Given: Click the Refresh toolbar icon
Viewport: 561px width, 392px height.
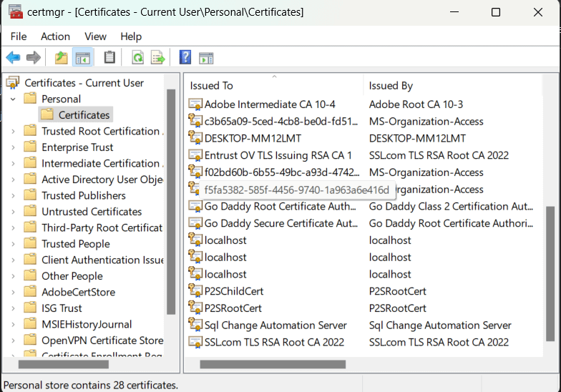Looking at the screenshot, I should tap(137, 58).
